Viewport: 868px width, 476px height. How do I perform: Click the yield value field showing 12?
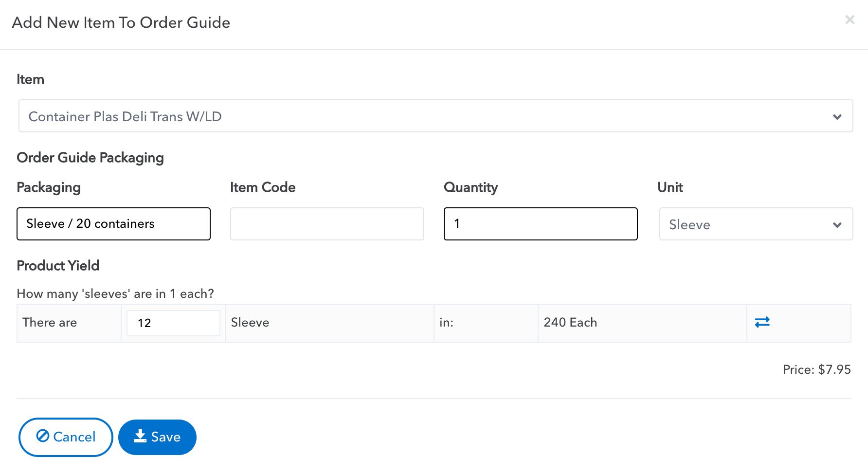[173, 323]
